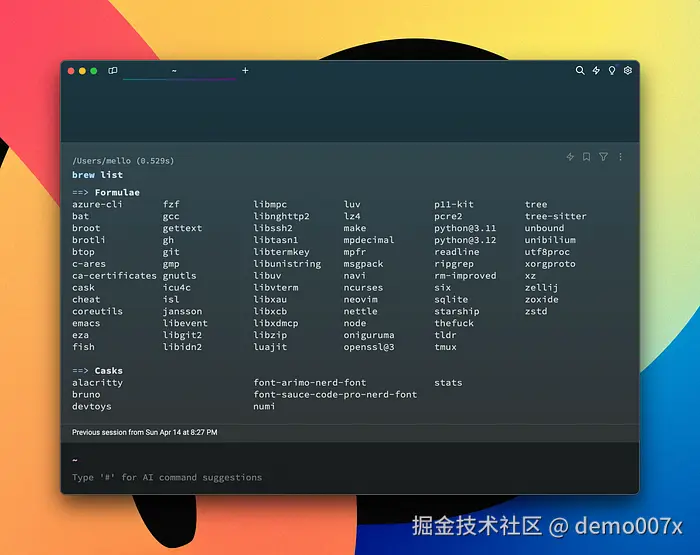This screenshot has height=555, width=700.
Task: Click 'luajit' entry
Action: pyautogui.click(x=270, y=347)
